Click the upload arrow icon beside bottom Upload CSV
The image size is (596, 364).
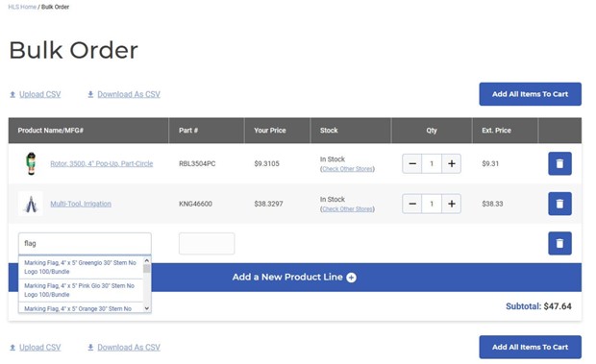[12, 348]
